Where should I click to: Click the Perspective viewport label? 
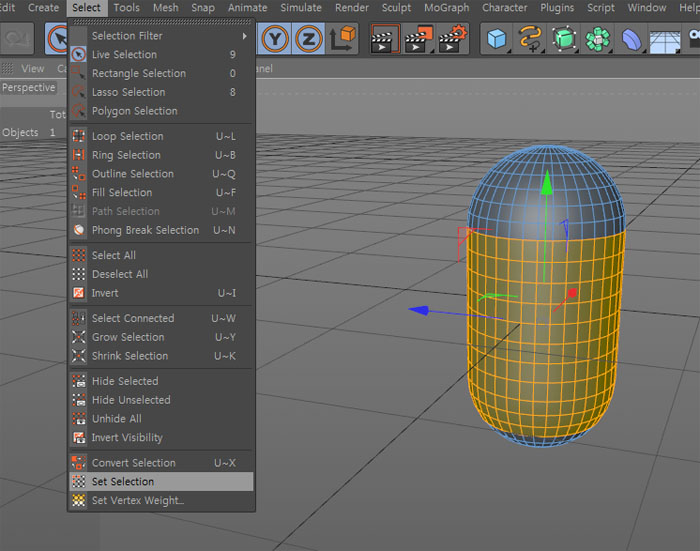29,88
